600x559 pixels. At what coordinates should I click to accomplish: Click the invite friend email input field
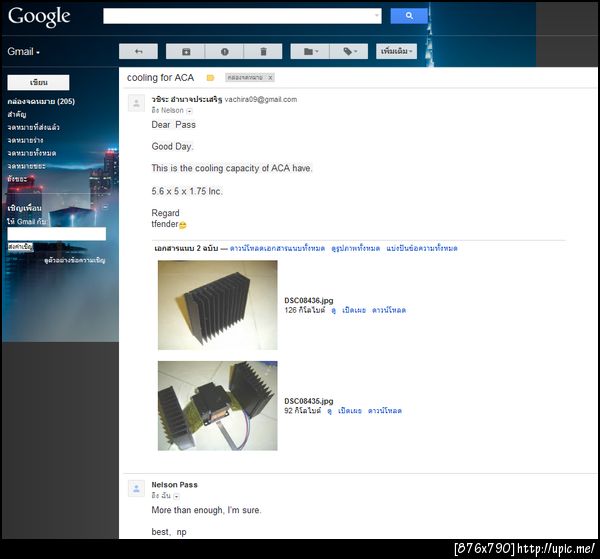click(57, 234)
